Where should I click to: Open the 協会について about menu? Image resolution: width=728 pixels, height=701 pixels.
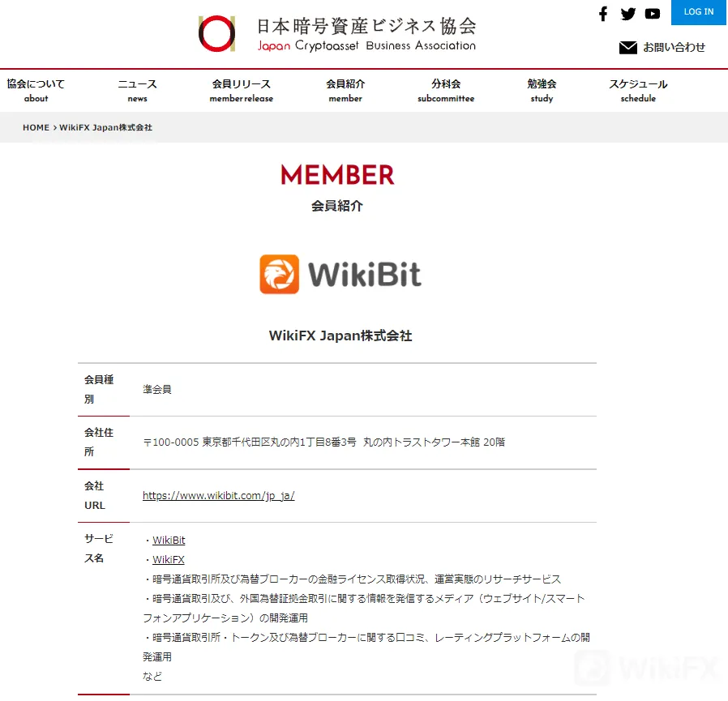(36, 91)
